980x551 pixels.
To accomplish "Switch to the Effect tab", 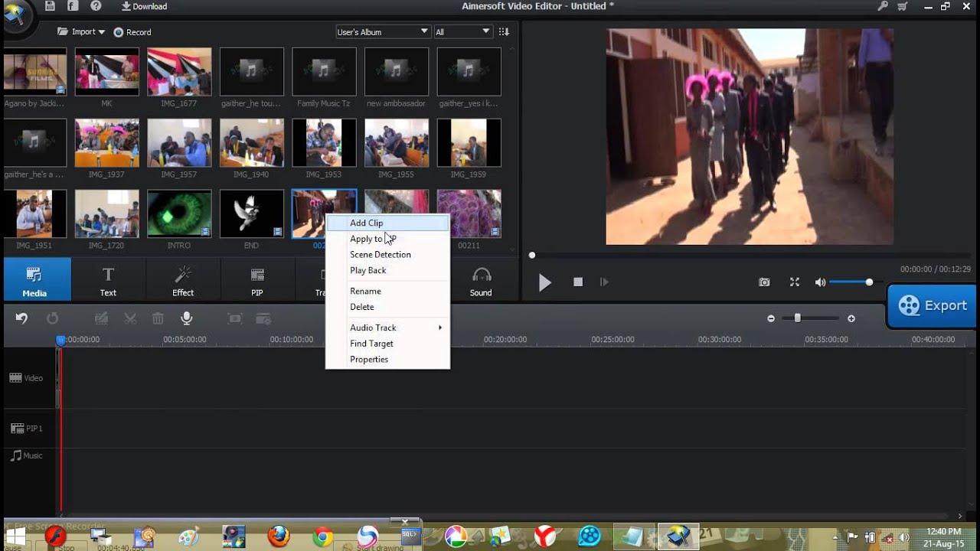I will tap(183, 280).
